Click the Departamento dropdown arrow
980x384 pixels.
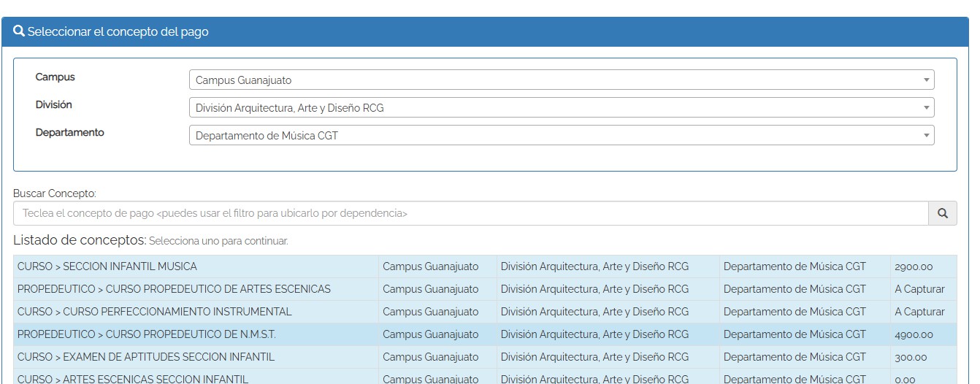pos(926,136)
